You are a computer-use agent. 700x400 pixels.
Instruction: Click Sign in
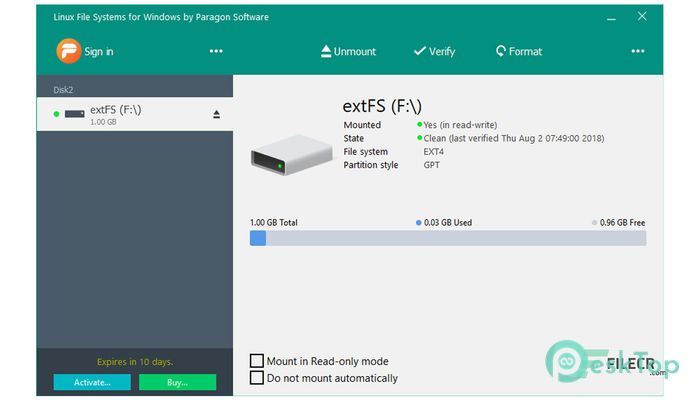pyautogui.click(x=99, y=52)
